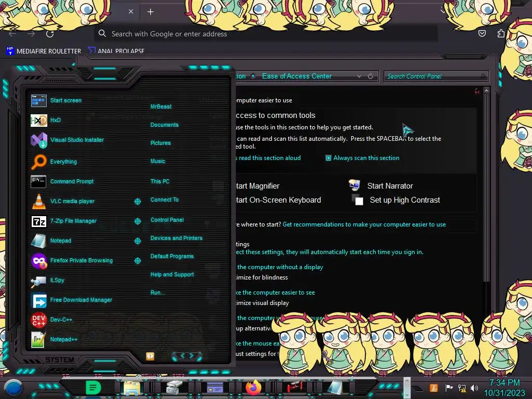
Task: Toggle the Always scan this section checkbox
Action: [x=328, y=158]
